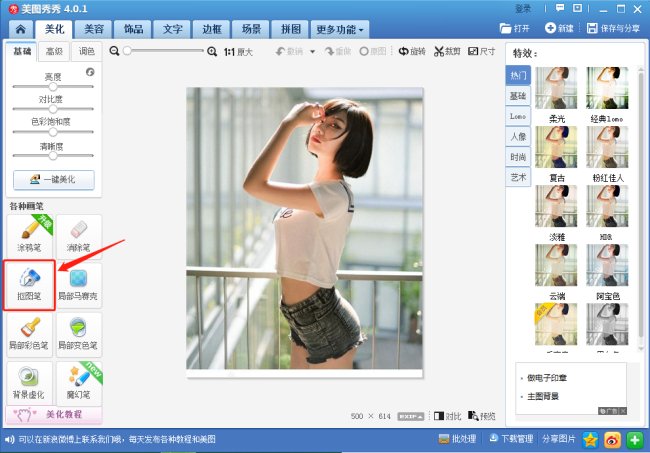The image size is (650, 453).
Task: Click the 重做 redo button
Action: (338, 51)
